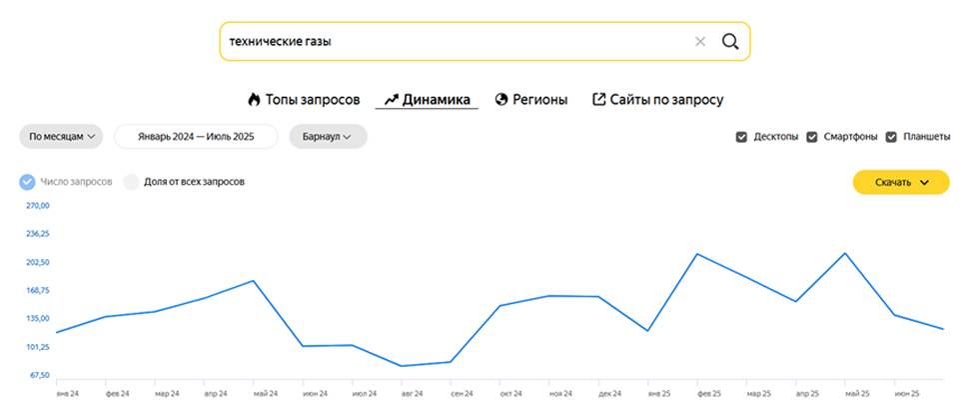
Task: Click the flame icon for top queries
Action: (254, 100)
